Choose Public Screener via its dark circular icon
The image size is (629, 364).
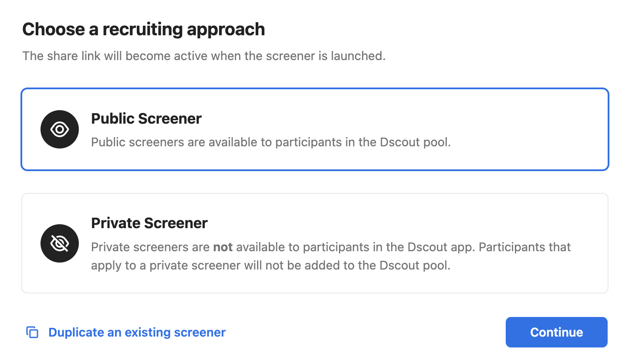pos(60,129)
